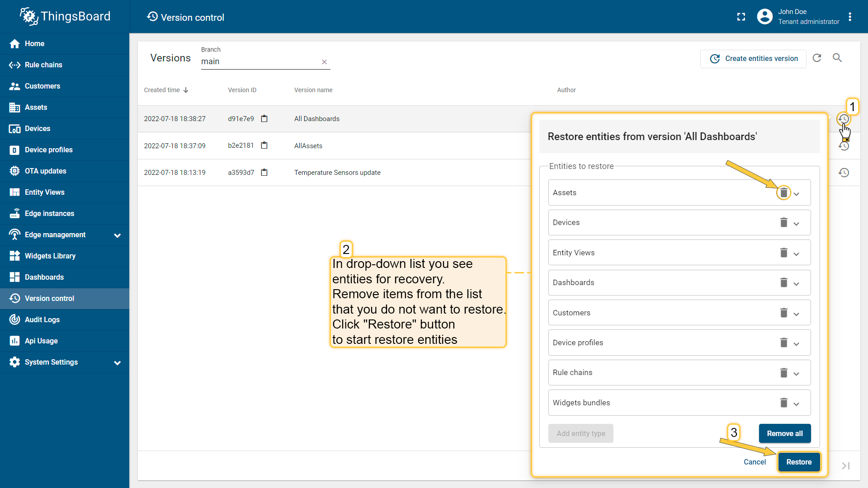Open Home in sidebar

[65, 43]
